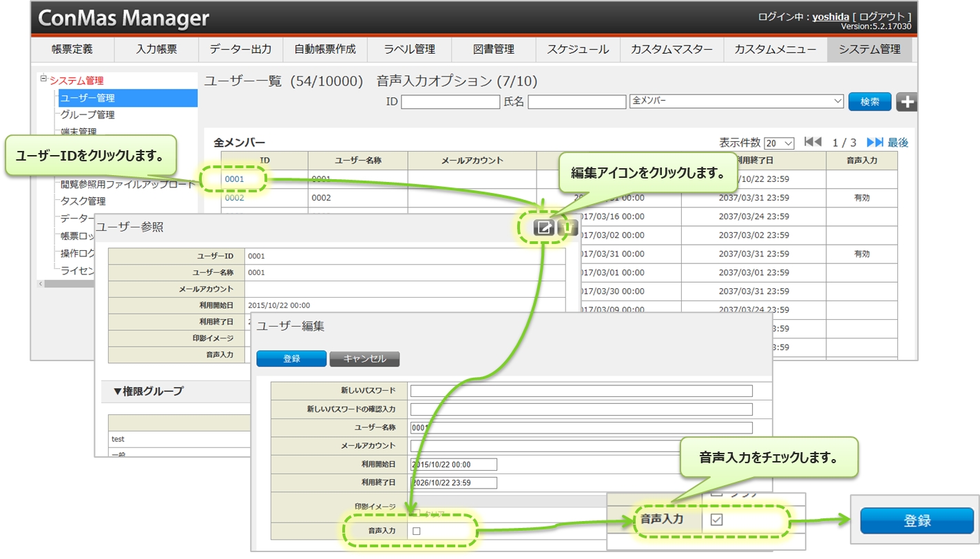Click the yoshida user link
Image resolution: width=980 pixels, height=559 pixels.
[x=830, y=17]
